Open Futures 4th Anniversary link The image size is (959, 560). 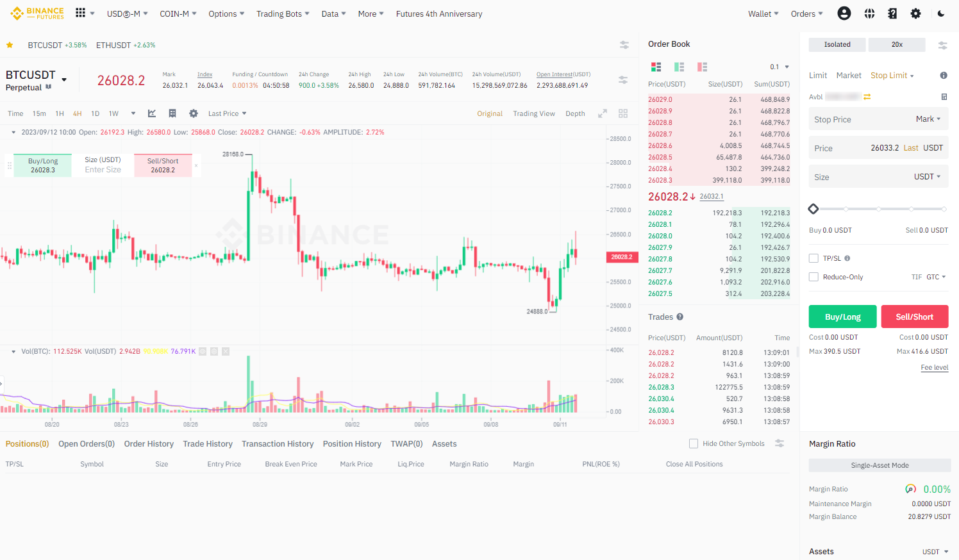click(x=439, y=13)
